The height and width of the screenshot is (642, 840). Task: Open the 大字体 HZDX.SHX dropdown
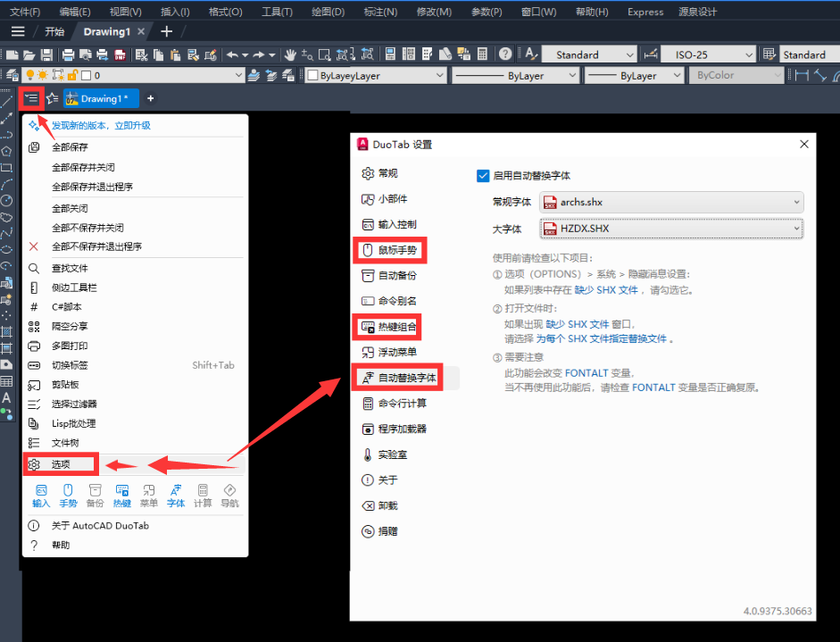click(671, 229)
